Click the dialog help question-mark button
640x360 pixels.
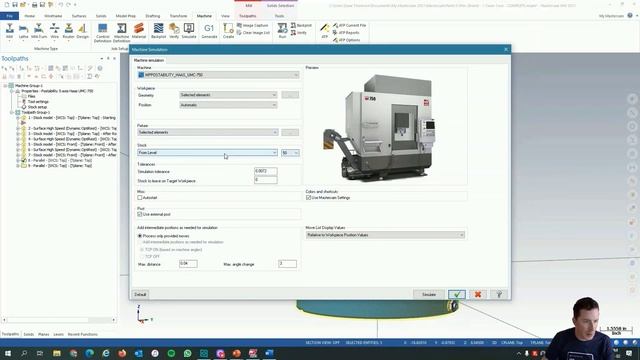coord(499,294)
